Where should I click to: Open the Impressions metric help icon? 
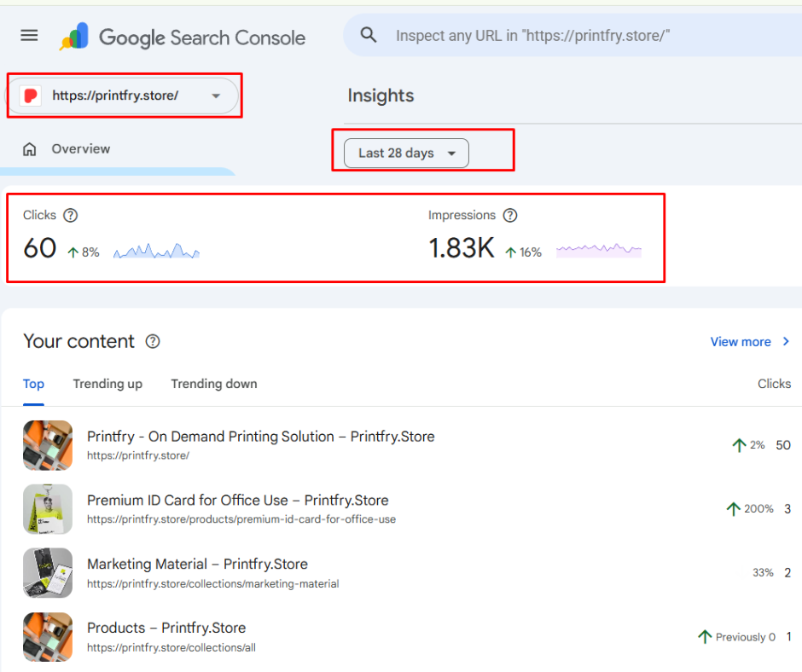coord(509,215)
